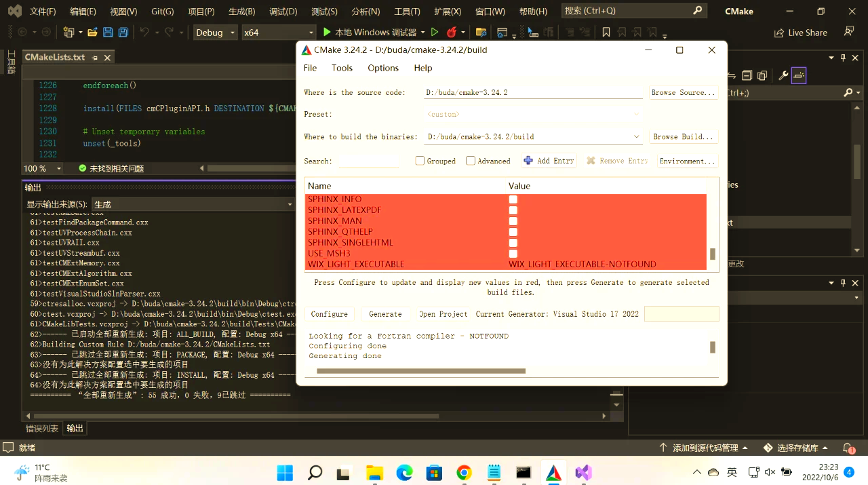Click the bookmark icon in Visual Studio toolbar

click(x=606, y=33)
